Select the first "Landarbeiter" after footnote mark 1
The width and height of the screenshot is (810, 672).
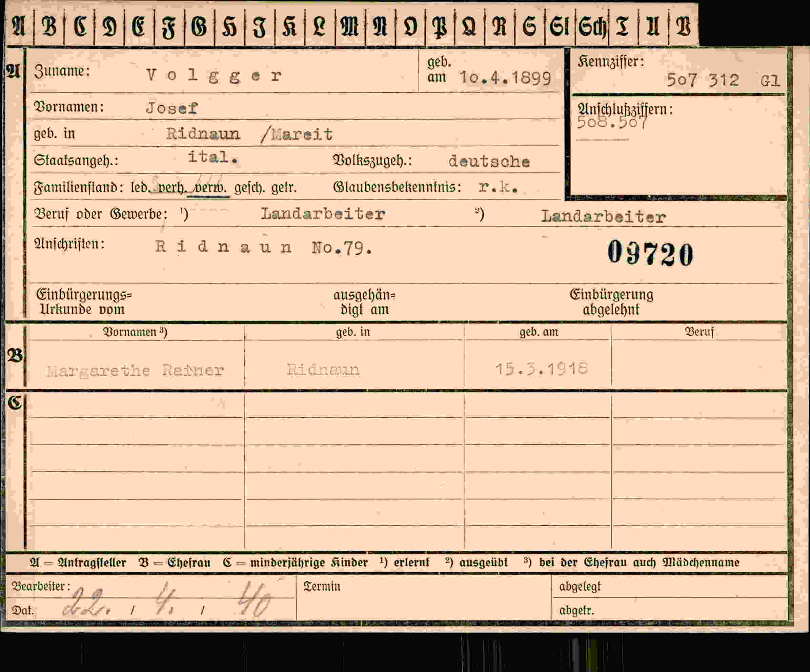pyautogui.click(x=323, y=214)
